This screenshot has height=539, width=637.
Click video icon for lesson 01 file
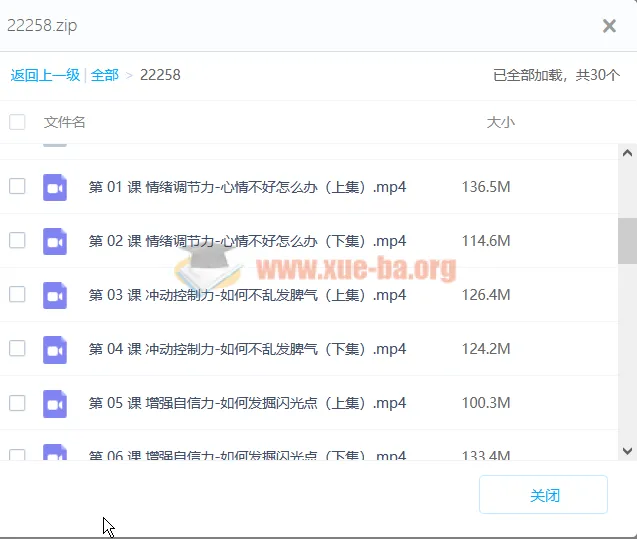click(55, 187)
